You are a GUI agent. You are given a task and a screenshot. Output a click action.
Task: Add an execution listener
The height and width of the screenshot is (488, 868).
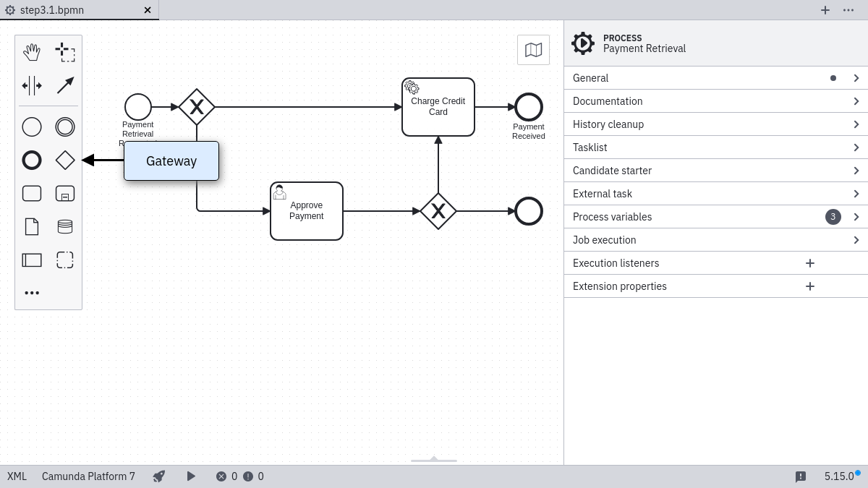[x=810, y=263]
